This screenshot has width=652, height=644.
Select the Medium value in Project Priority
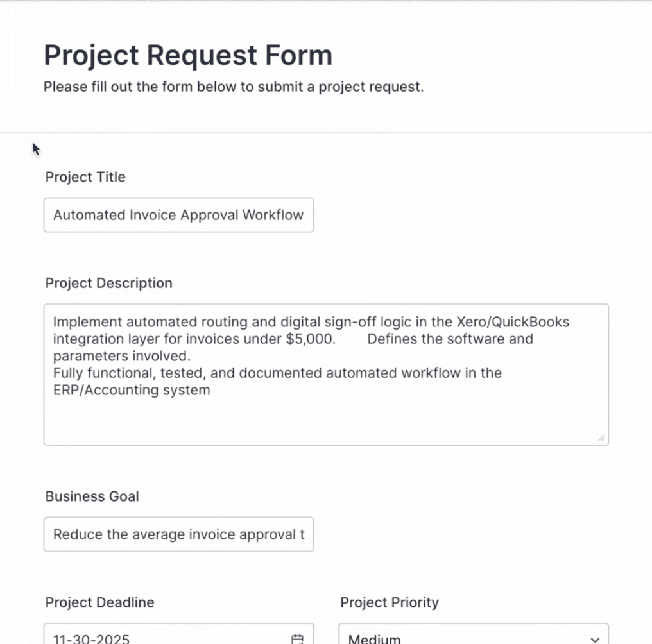[x=375, y=639]
